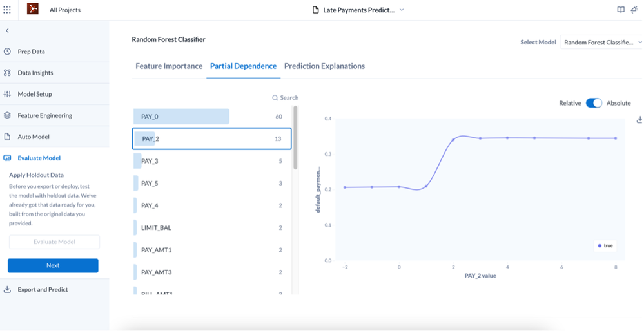Click the Prep Data clock icon
This screenshot has height=333, width=644.
(7, 52)
